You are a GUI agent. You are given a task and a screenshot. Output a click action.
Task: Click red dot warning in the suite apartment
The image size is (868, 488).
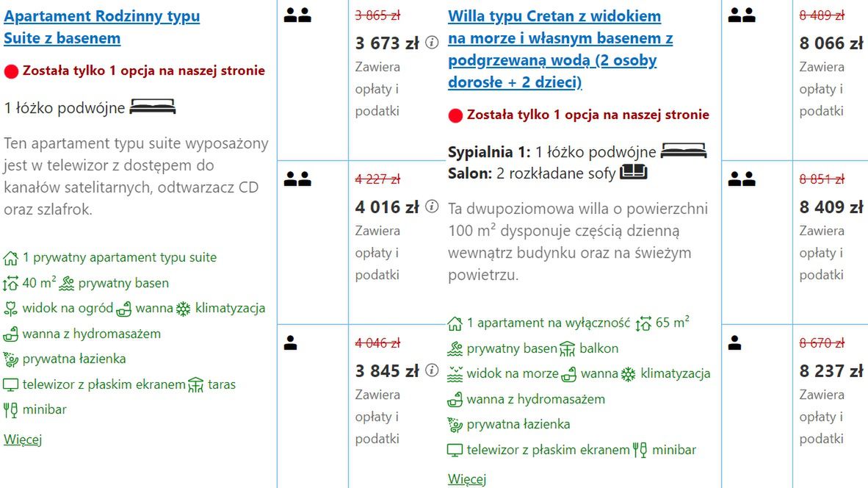click(x=11, y=71)
